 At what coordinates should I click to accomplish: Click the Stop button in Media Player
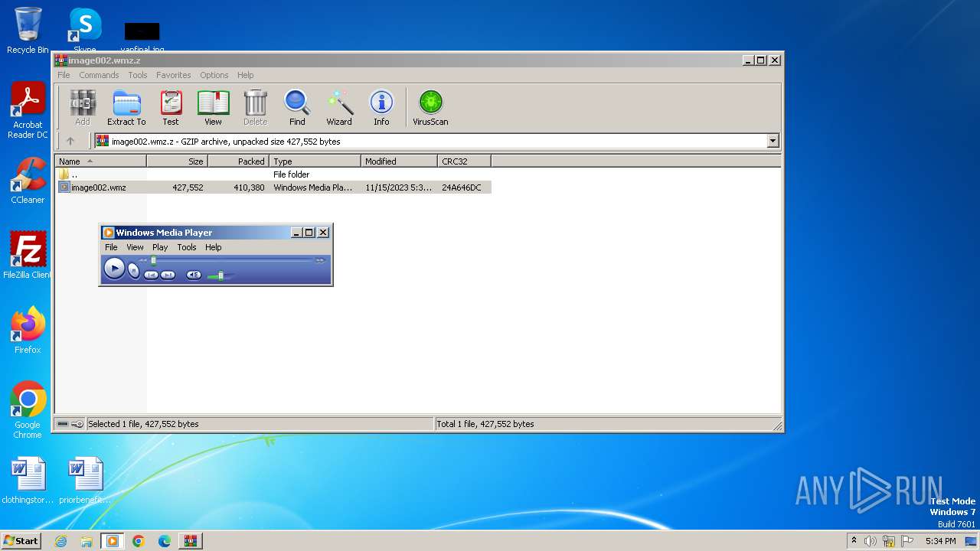(134, 270)
